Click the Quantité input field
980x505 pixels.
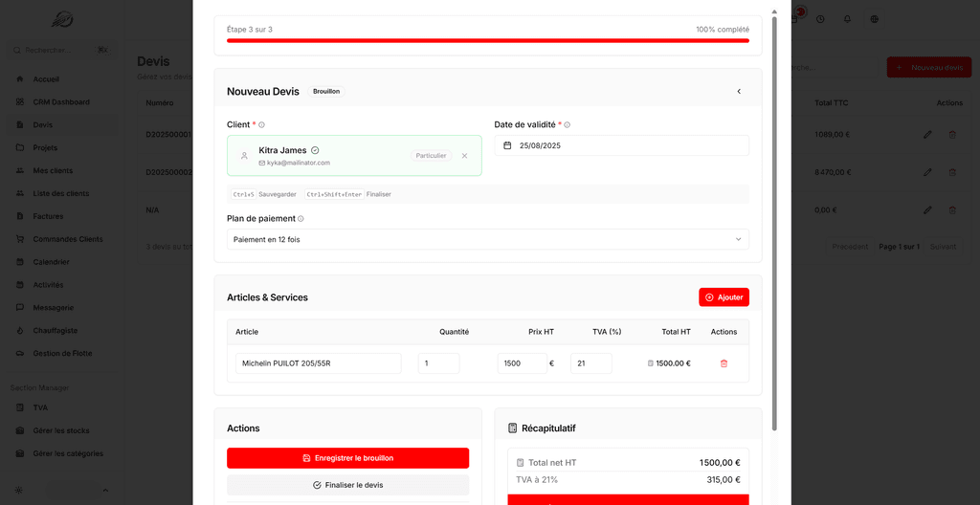(x=438, y=363)
